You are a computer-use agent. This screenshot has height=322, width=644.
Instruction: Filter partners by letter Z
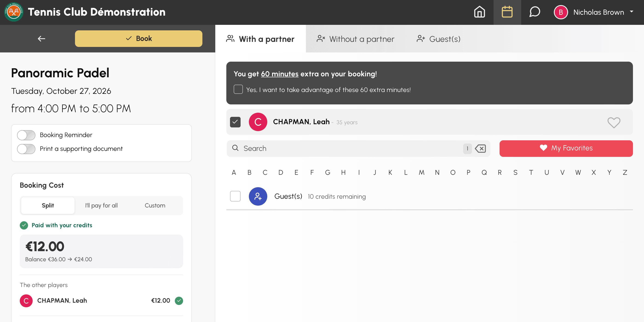(625, 172)
